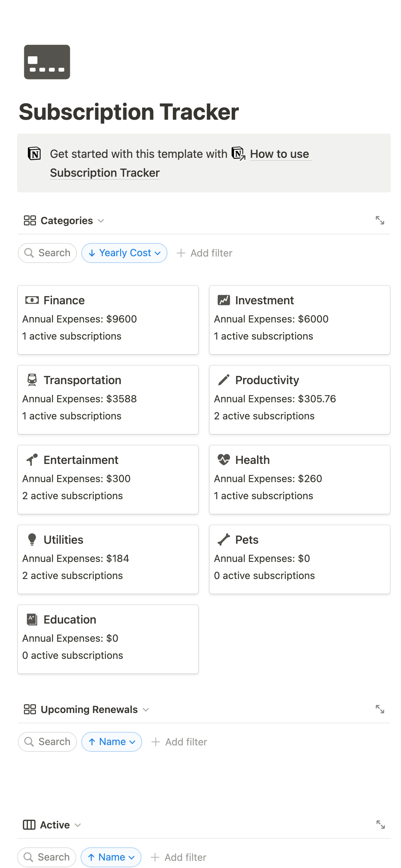Expand Upcoming Renewals view to full page
The width and height of the screenshot is (401, 868).
[x=380, y=709]
